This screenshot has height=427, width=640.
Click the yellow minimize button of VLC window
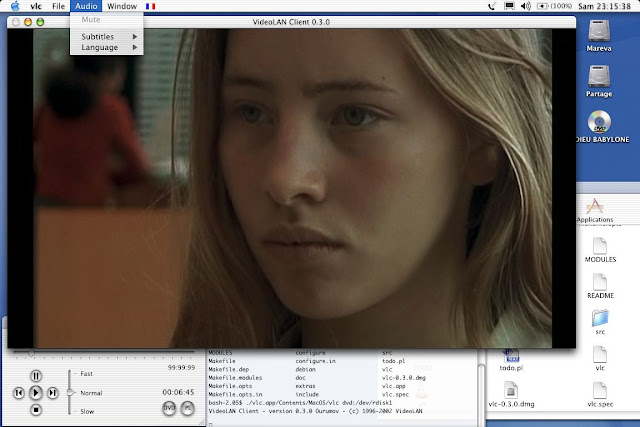pyautogui.click(x=28, y=22)
